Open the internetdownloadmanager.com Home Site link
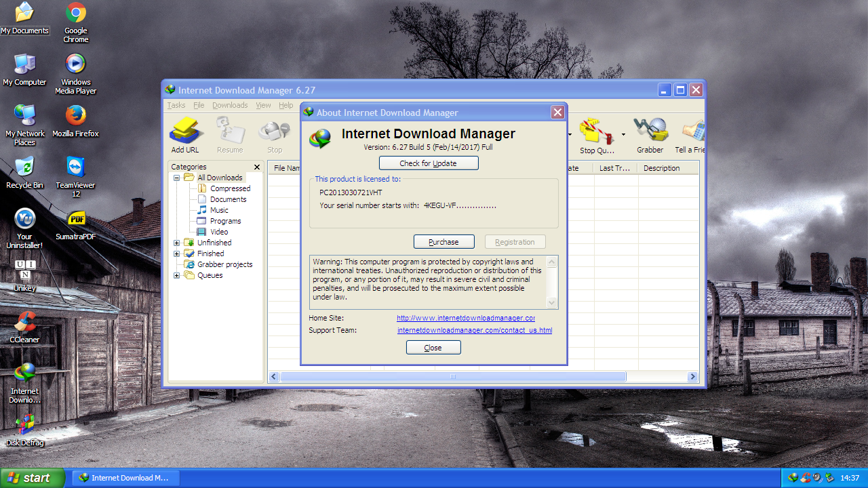Viewport: 868px width, 488px height. point(467,318)
